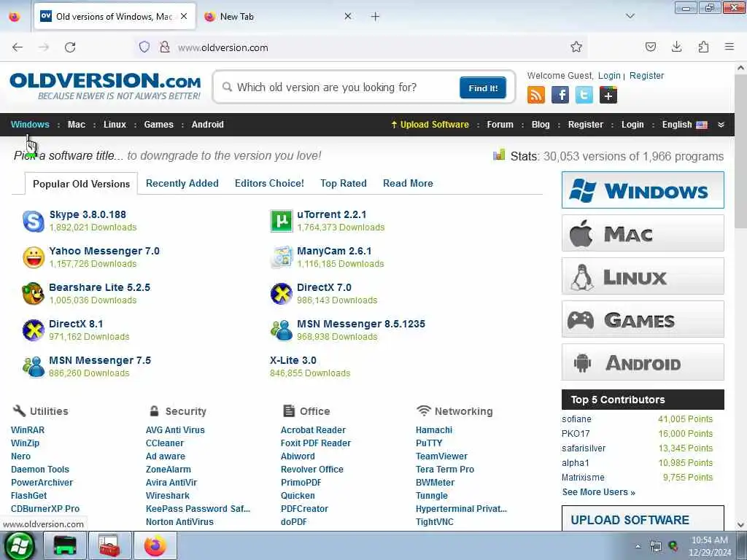Open the Windows Start orb
This screenshot has height=560, width=747.
pyautogui.click(x=20, y=545)
